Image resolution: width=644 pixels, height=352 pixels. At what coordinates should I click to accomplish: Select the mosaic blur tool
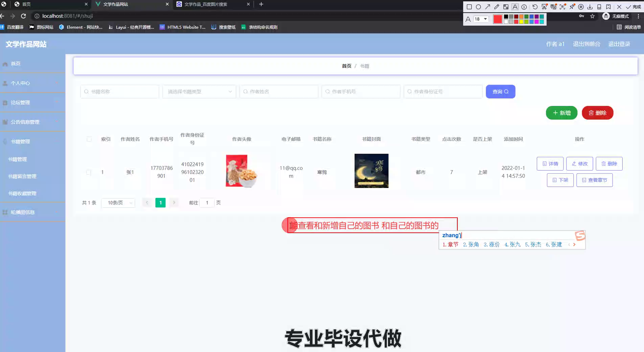click(x=506, y=7)
